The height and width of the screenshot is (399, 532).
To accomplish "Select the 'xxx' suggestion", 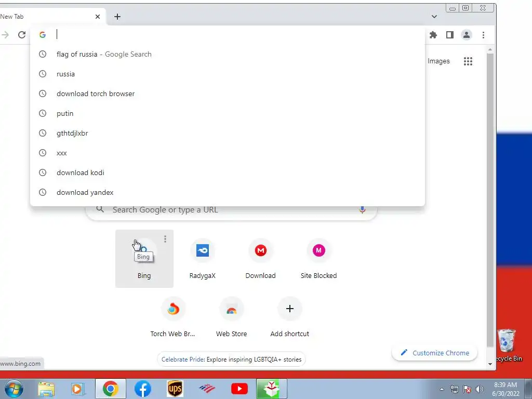I will coord(228,153).
